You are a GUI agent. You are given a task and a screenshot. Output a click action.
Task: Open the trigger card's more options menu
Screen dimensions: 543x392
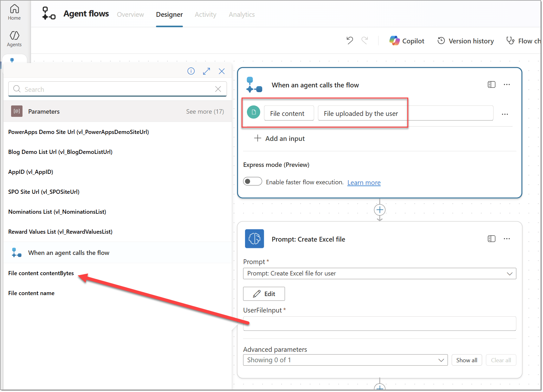point(507,85)
